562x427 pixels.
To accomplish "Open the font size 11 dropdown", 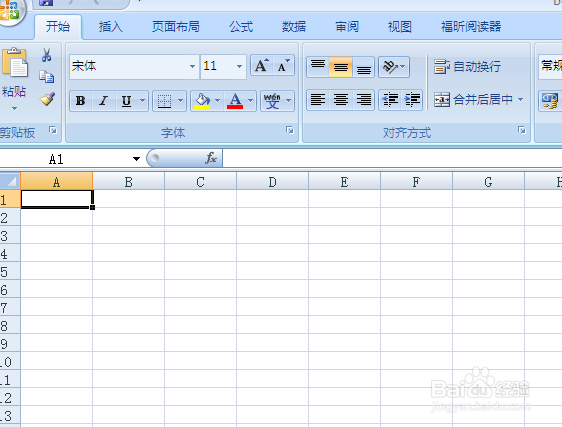I will [x=239, y=66].
